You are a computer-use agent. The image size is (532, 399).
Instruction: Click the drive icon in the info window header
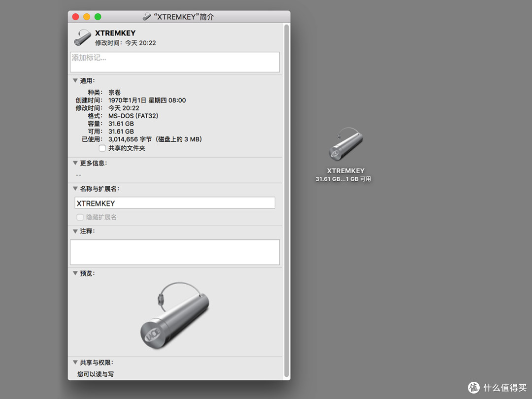[x=82, y=37]
